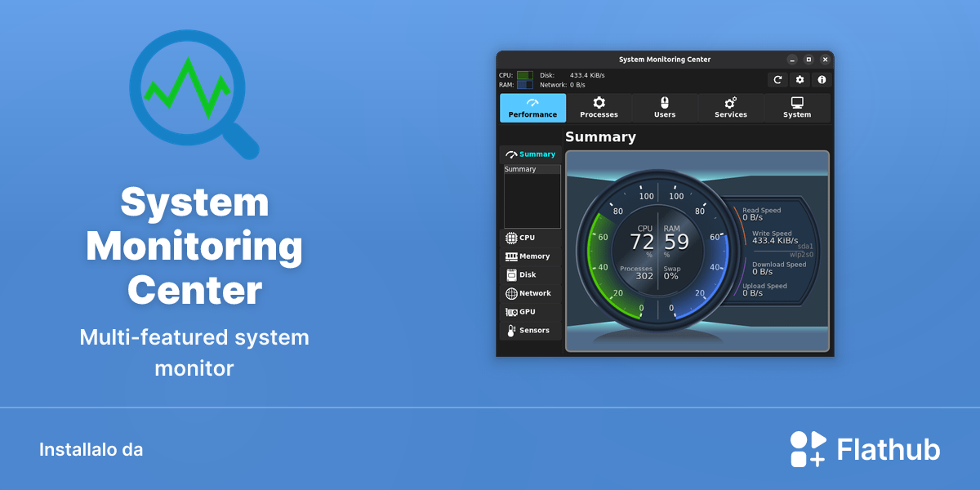Click the sda1 disk label
Viewport: 980px width, 490px height.
[x=805, y=246]
